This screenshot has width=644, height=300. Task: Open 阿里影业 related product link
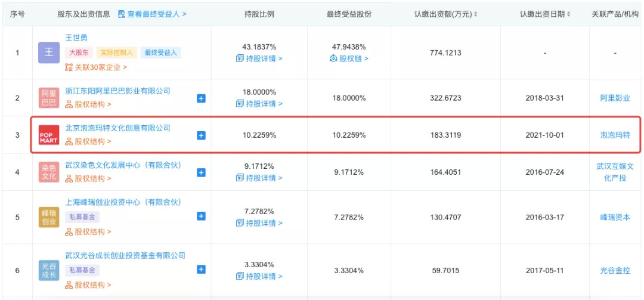(615, 98)
